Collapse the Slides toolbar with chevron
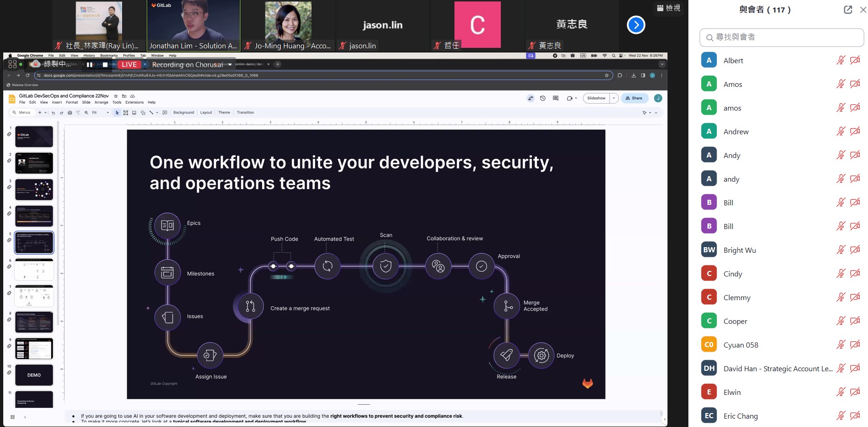 pyautogui.click(x=656, y=112)
